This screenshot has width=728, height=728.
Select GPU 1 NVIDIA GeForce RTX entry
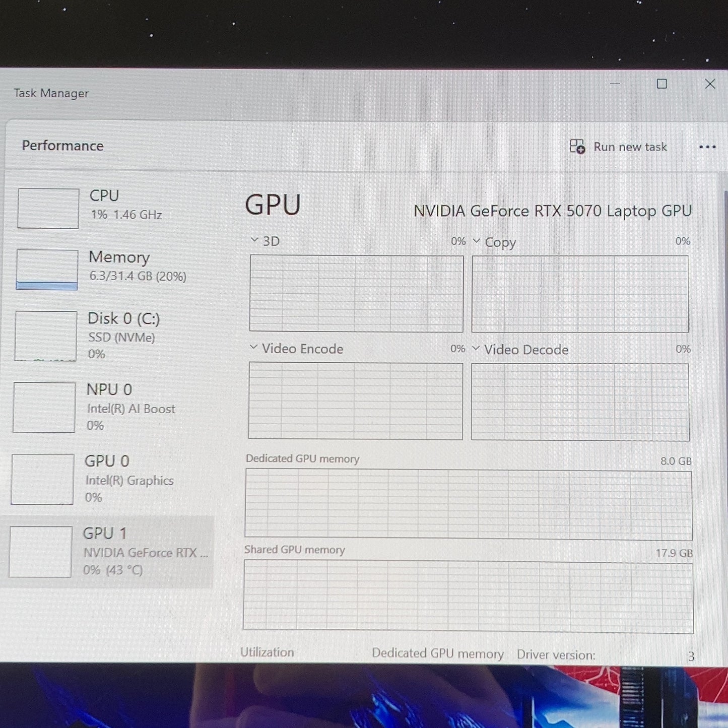tap(106, 552)
